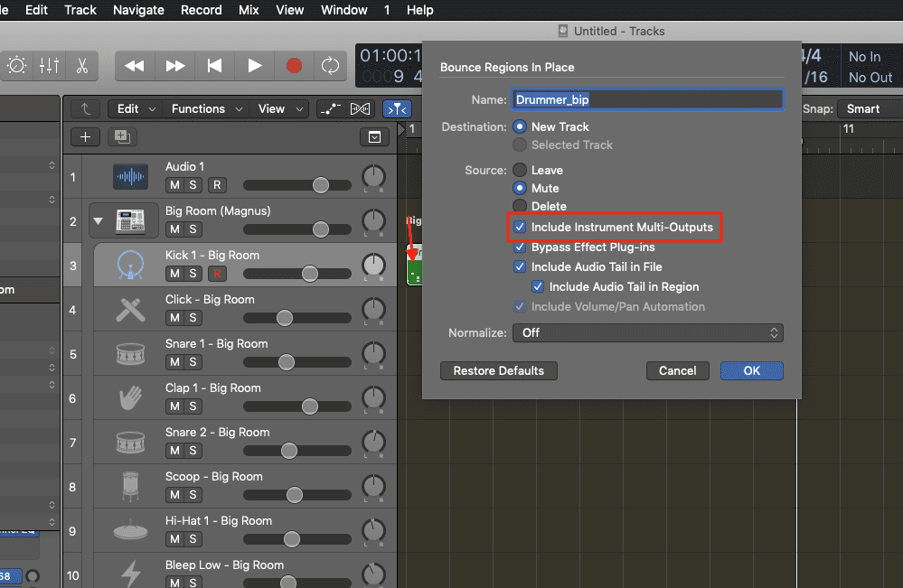This screenshot has height=588, width=903.
Task: Click the green region on Kick 1 track
Action: (414, 266)
